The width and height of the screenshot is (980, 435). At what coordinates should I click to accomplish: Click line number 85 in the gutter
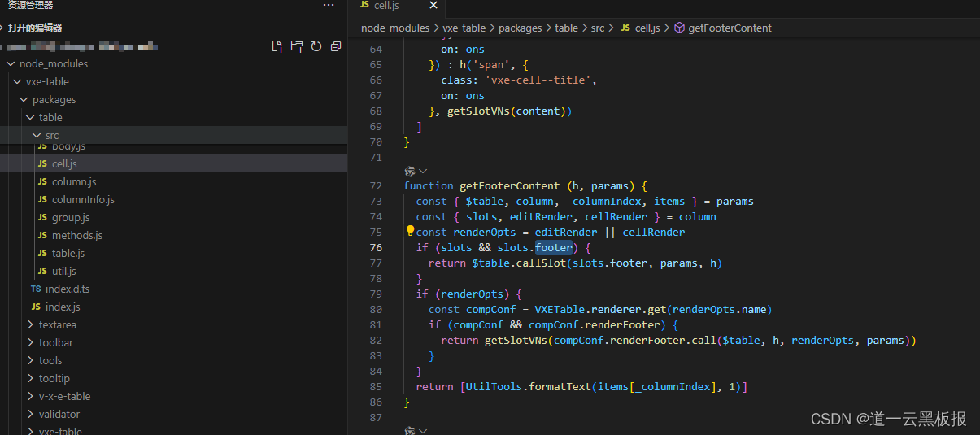tap(376, 386)
